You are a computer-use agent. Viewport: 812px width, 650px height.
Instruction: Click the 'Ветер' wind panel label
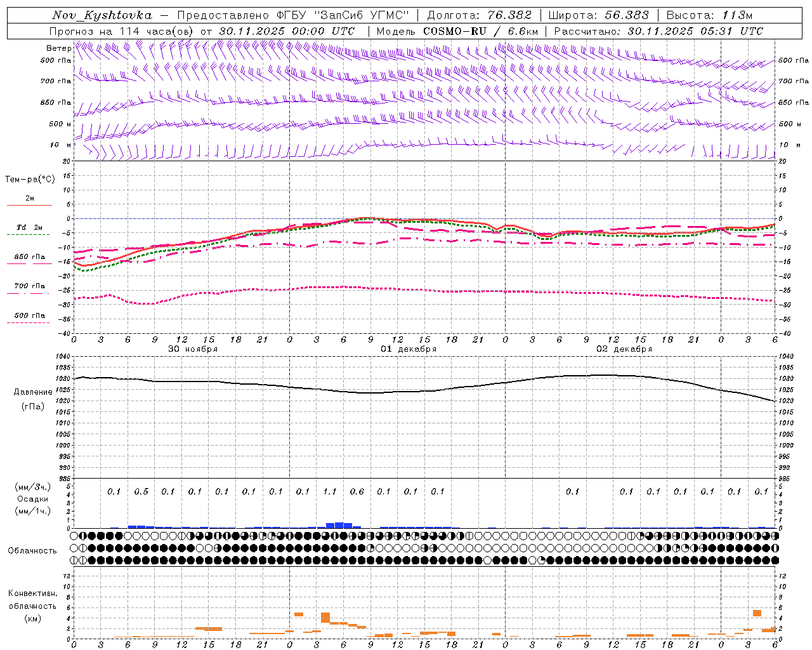click(58, 48)
